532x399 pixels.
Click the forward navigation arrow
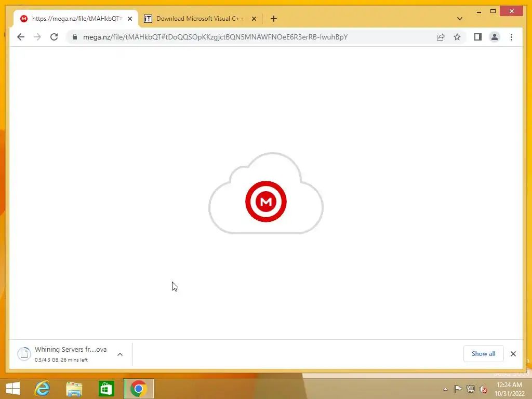(x=37, y=37)
